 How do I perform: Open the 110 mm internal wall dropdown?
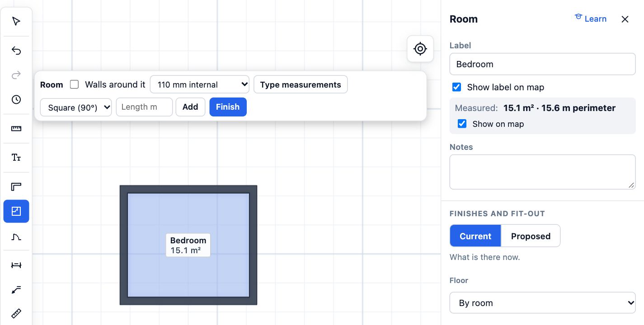click(x=200, y=84)
